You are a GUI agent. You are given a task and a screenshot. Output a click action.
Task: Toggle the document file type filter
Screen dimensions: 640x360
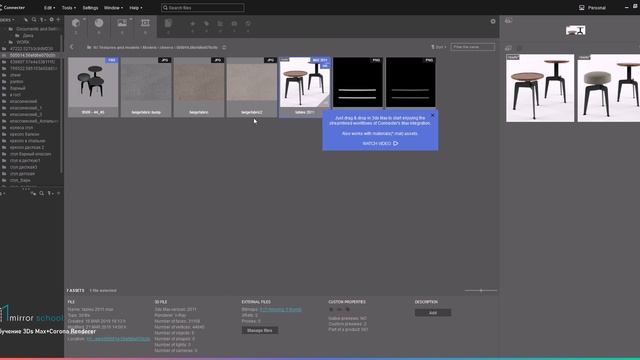point(168,24)
